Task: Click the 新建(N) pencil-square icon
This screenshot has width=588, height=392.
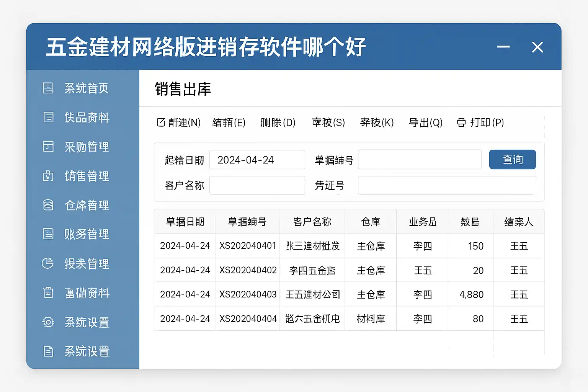Action: [x=161, y=122]
